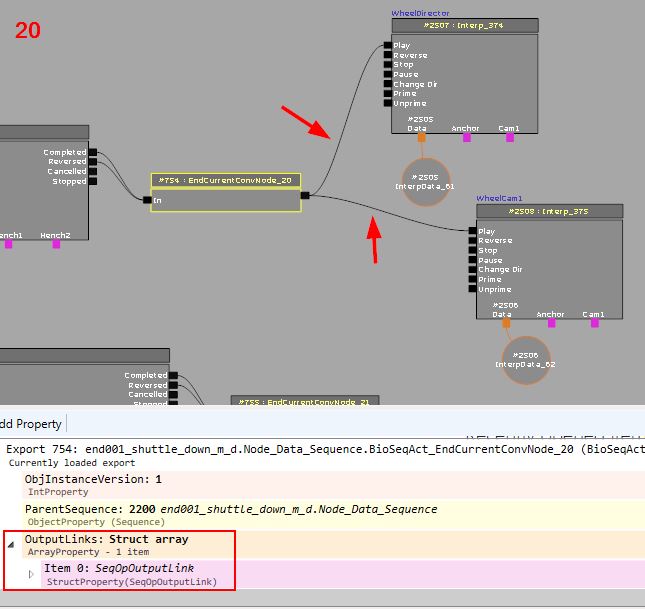Click the 'StructProperty(SeqOpOutputLink)' type label
The image size is (645, 609).
tap(132, 582)
